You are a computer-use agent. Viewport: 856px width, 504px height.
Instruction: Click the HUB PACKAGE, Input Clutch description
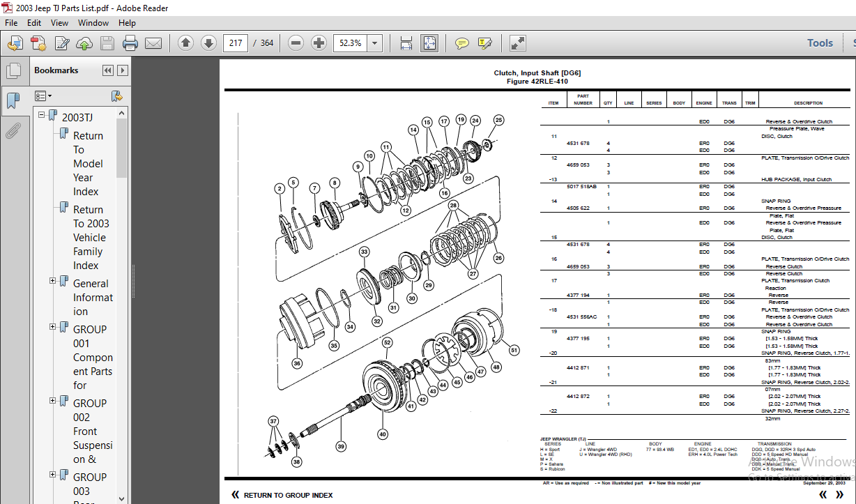point(796,179)
